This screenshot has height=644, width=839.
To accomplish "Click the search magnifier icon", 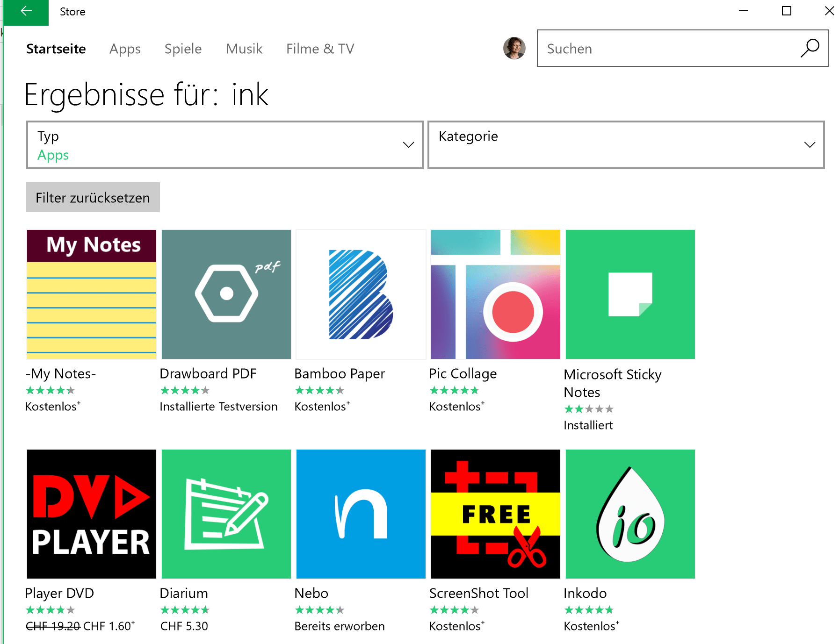I will [810, 48].
